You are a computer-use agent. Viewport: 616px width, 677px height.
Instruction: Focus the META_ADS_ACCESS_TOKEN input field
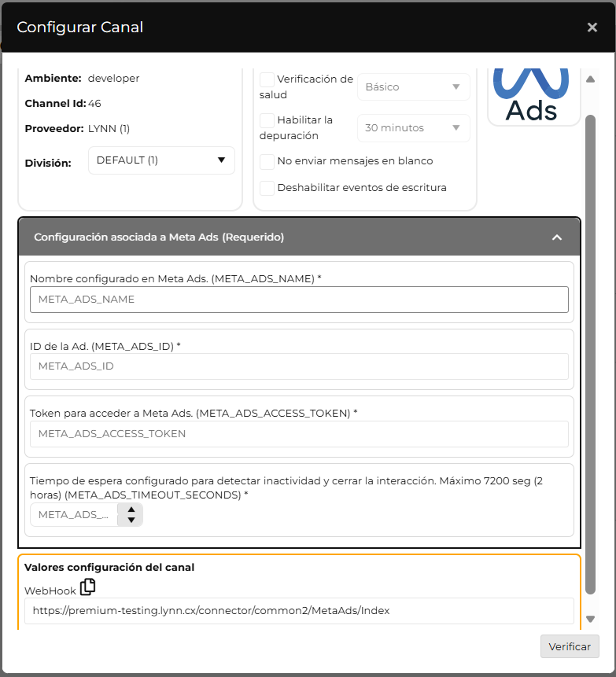tap(299, 433)
